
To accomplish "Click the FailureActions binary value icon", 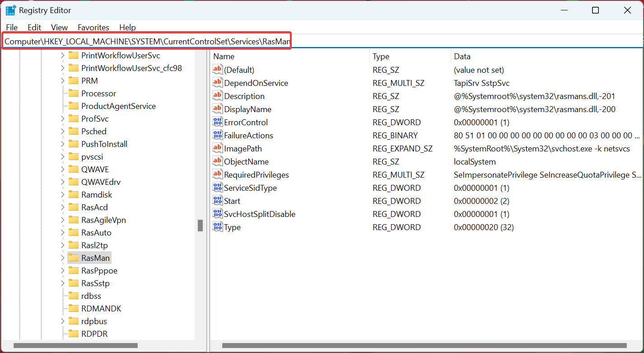I will point(218,135).
